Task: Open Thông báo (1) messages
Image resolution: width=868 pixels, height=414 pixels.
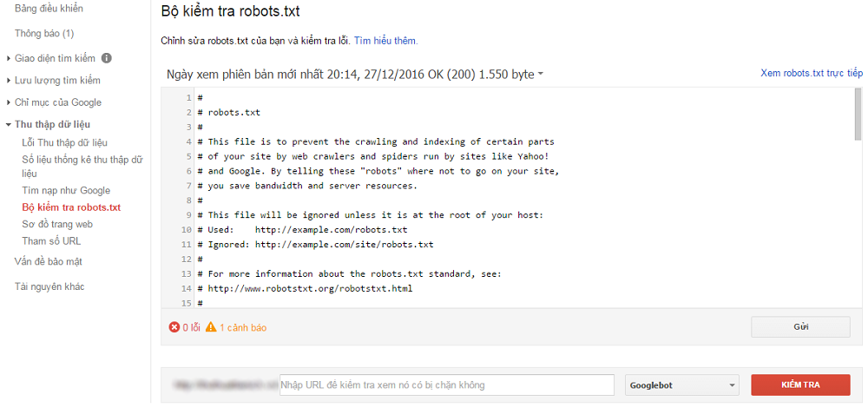Action: pos(44,33)
